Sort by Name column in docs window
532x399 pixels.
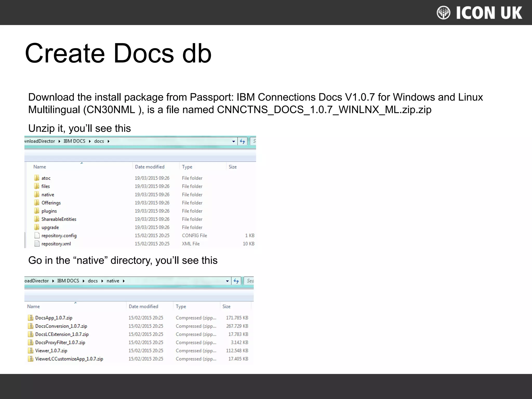click(x=40, y=167)
